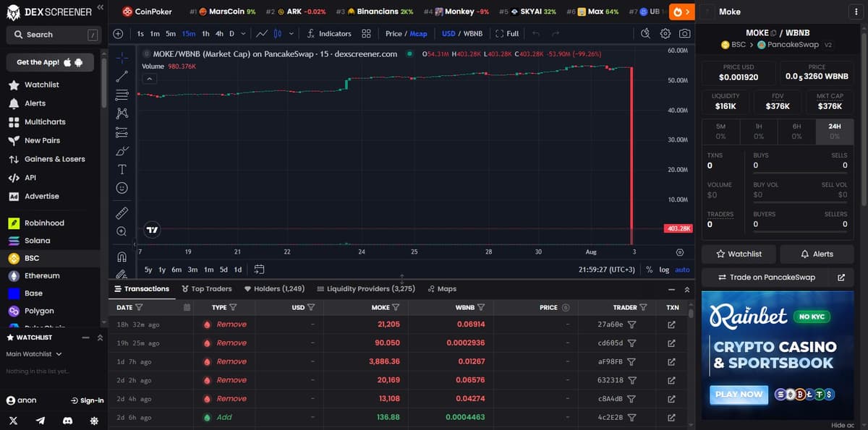
Task: Click the compare or add symbol plus icon
Action: click(x=118, y=34)
